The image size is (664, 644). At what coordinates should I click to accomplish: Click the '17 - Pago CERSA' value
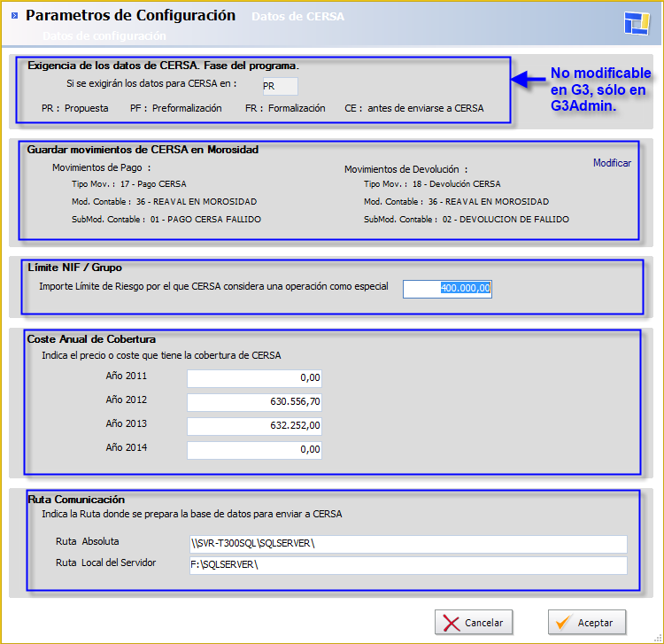[x=153, y=184]
